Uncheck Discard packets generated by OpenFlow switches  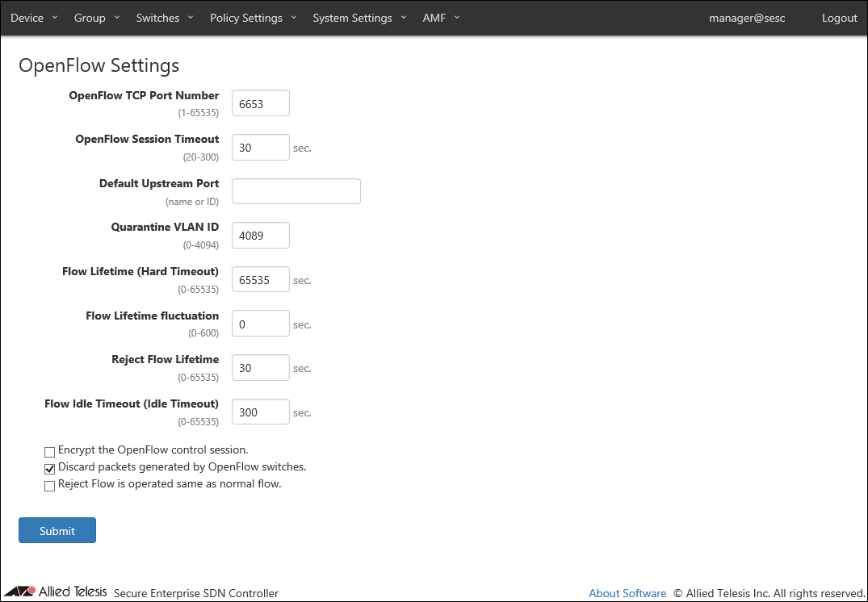click(50, 469)
